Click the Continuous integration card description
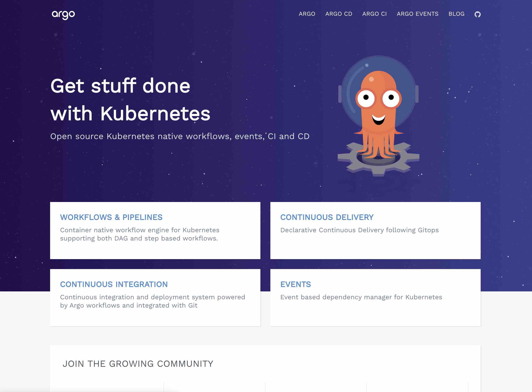This screenshot has height=392, width=532. pyautogui.click(x=152, y=301)
